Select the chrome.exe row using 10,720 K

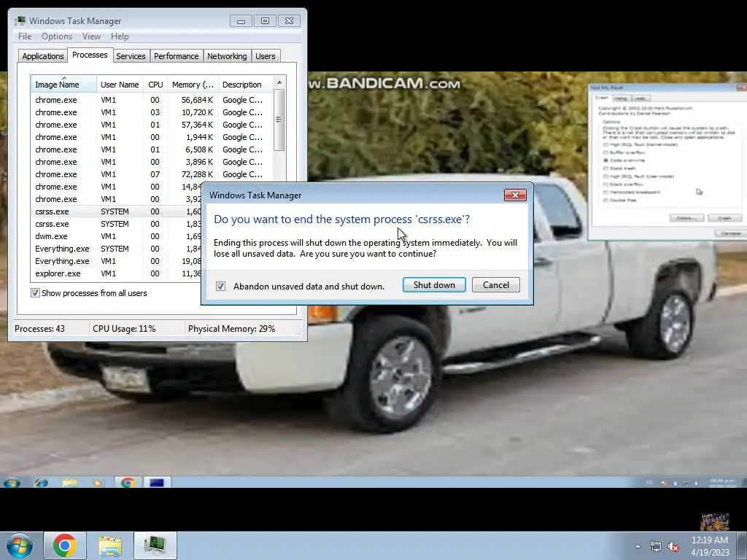152,112
